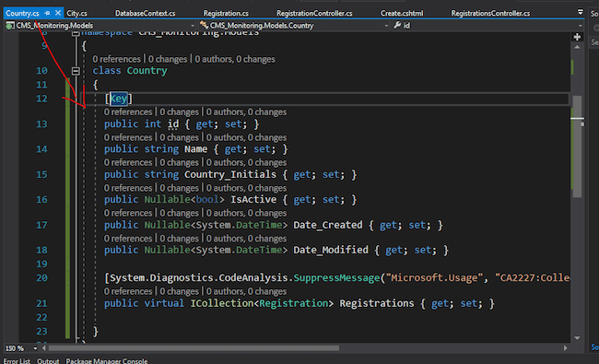Close the Country.cs tab
599x364 pixels.
pos(58,13)
